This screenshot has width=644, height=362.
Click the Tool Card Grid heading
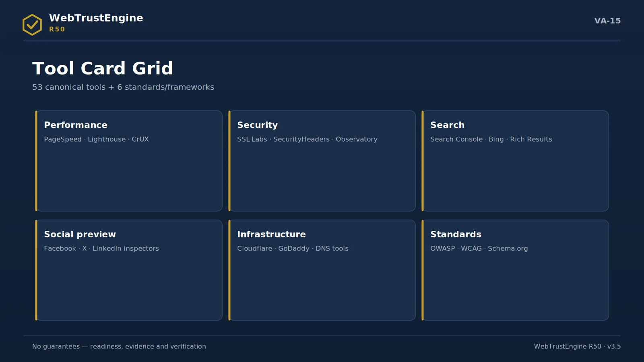click(x=103, y=68)
